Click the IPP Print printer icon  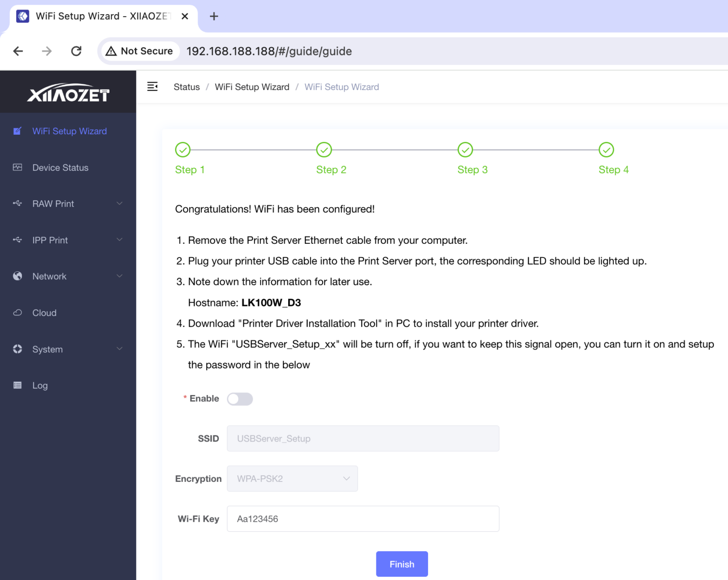pos(17,240)
